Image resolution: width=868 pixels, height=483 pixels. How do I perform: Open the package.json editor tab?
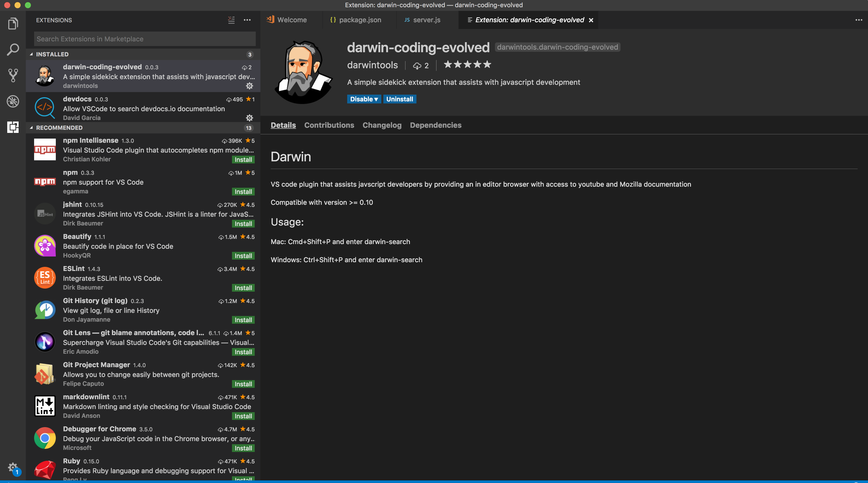(360, 20)
